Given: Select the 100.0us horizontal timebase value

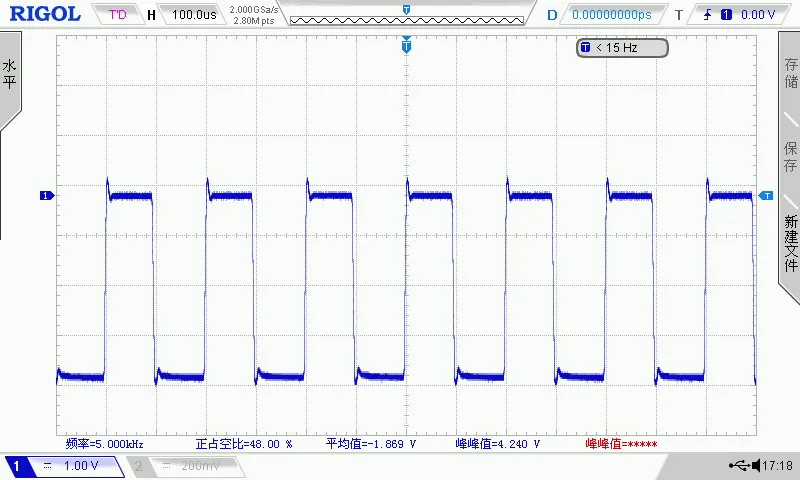Looking at the screenshot, I should tap(194, 15).
